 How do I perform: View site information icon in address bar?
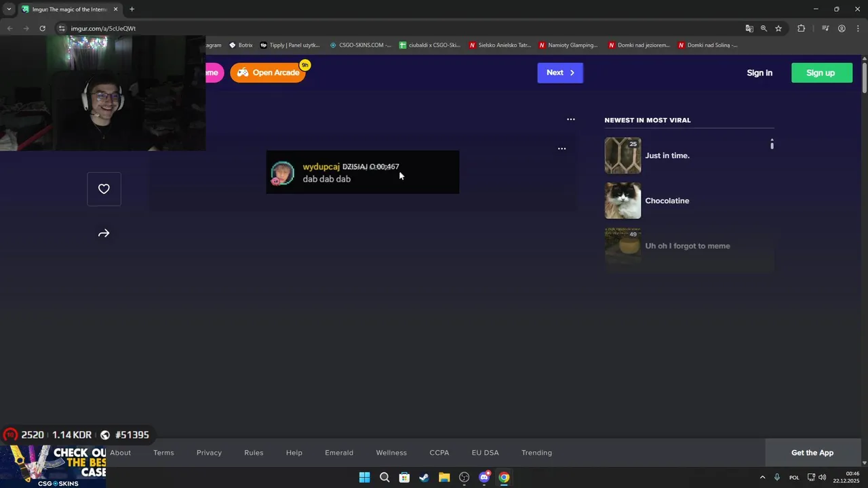click(62, 28)
